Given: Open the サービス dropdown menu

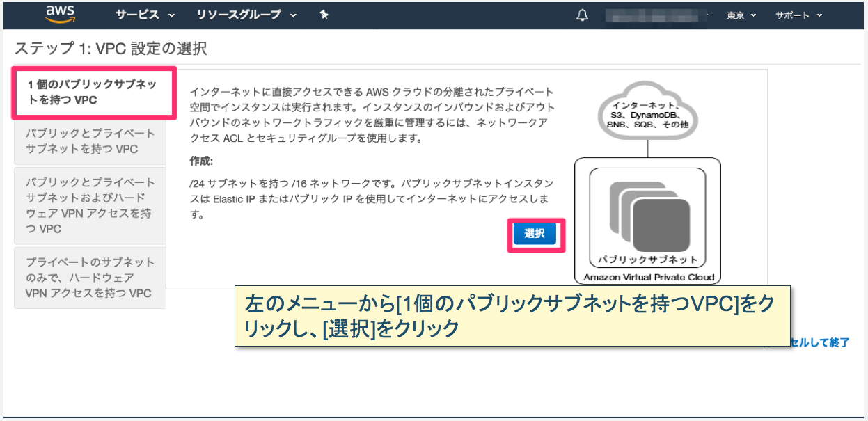Looking at the screenshot, I should 145,15.
